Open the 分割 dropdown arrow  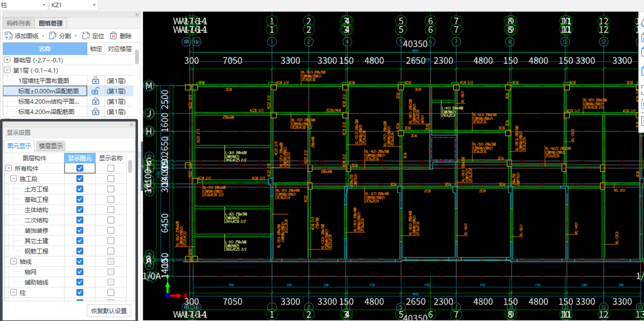pos(76,36)
